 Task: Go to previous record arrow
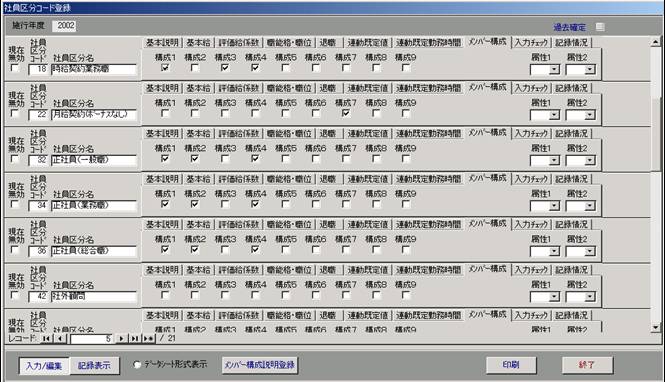60,338
